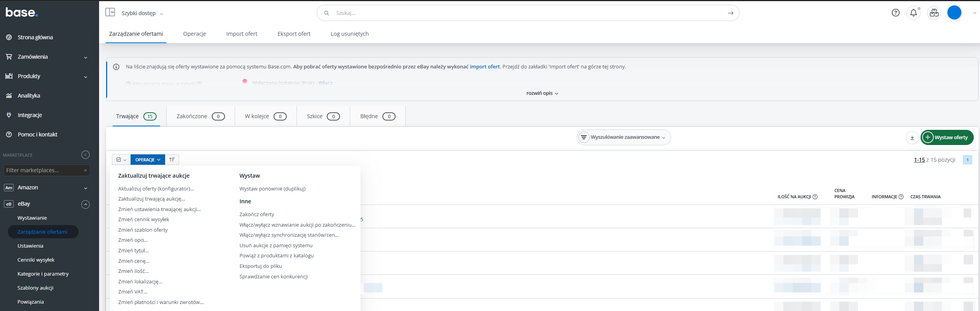Click the download icon beside Wystaw oferty
980x311 pixels.
pyautogui.click(x=912, y=138)
